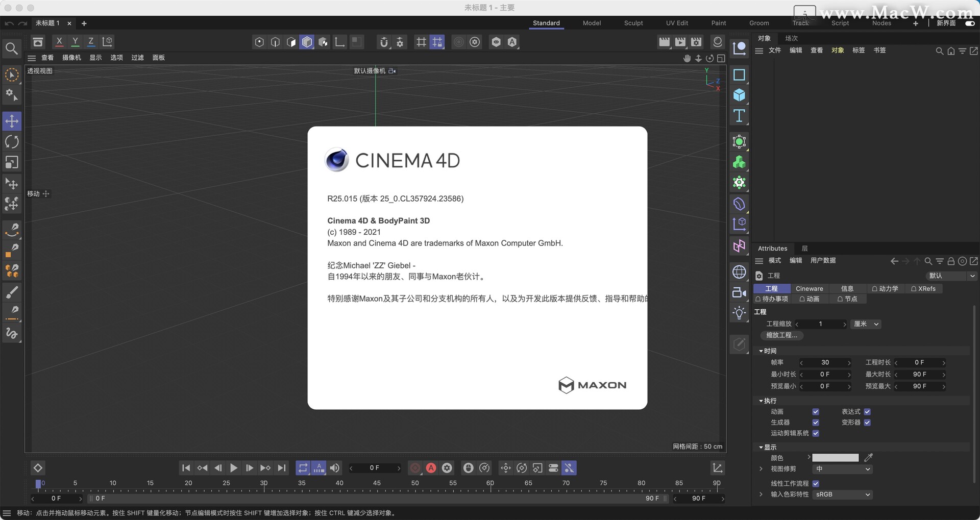Open the light creation icon

point(739,312)
